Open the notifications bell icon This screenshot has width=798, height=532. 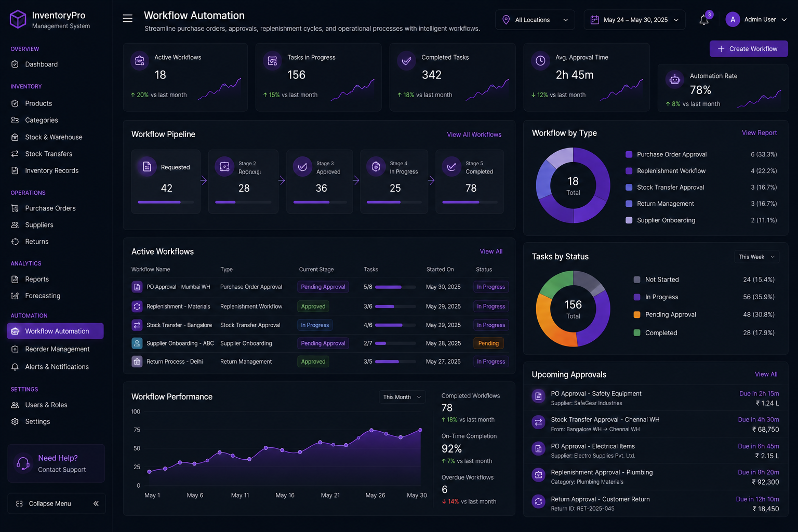coord(704,20)
